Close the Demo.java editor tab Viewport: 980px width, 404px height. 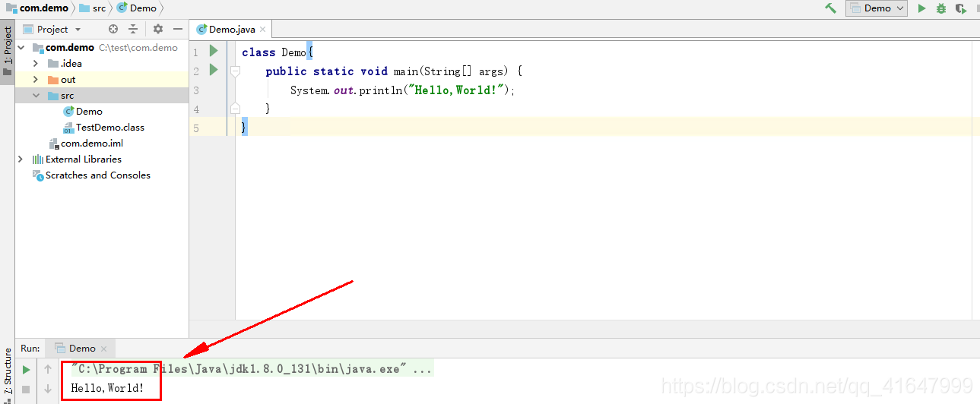coord(263,30)
